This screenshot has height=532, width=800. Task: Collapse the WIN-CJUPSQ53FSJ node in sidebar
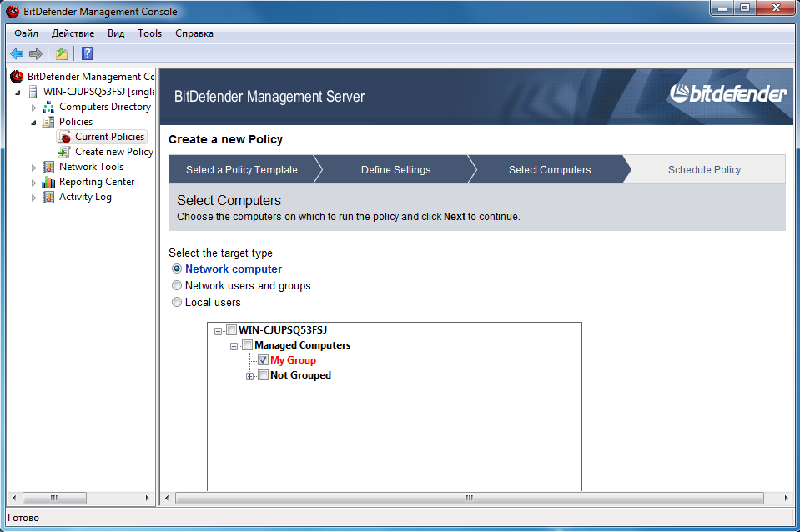tap(18, 93)
